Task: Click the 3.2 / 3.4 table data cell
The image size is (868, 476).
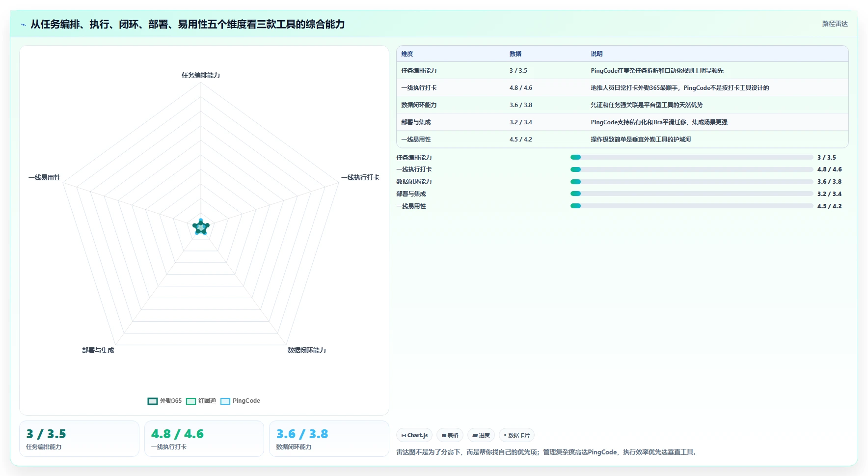Action: click(x=521, y=122)
